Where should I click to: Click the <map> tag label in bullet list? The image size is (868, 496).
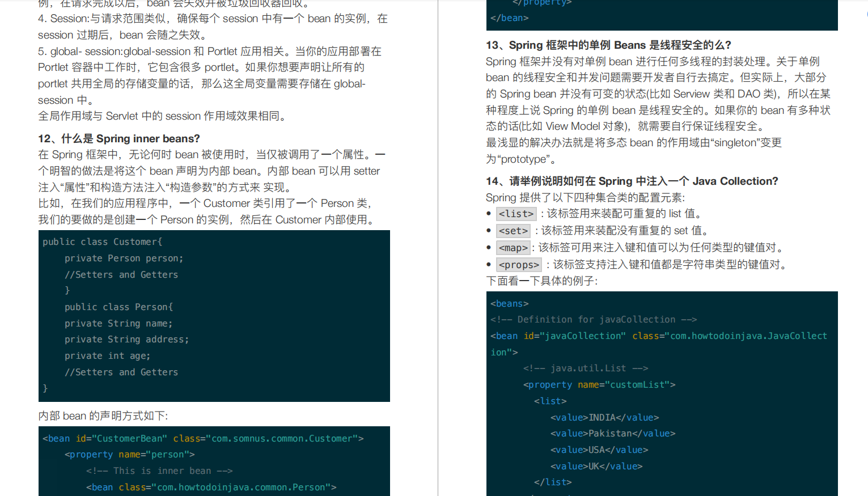(513, 248)
